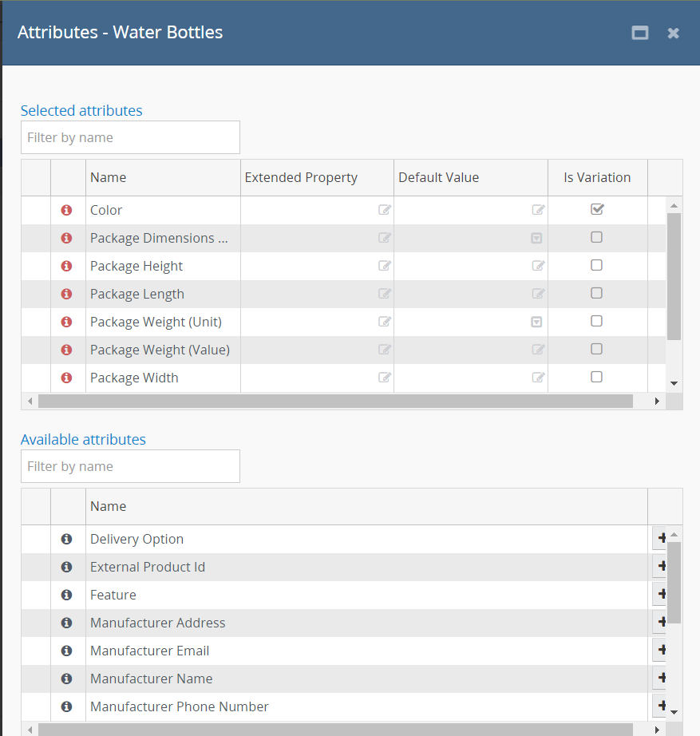Click the Available attributes filter field

(130, 466)
